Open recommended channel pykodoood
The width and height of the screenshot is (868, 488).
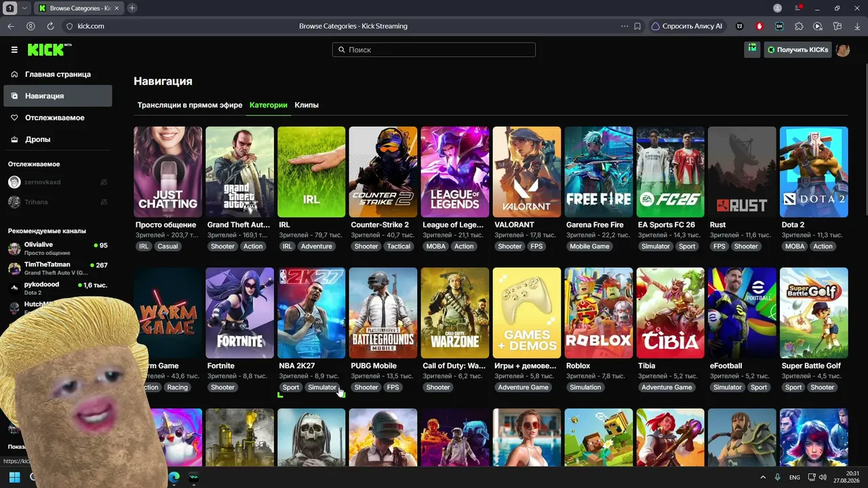tap(58, 288)
